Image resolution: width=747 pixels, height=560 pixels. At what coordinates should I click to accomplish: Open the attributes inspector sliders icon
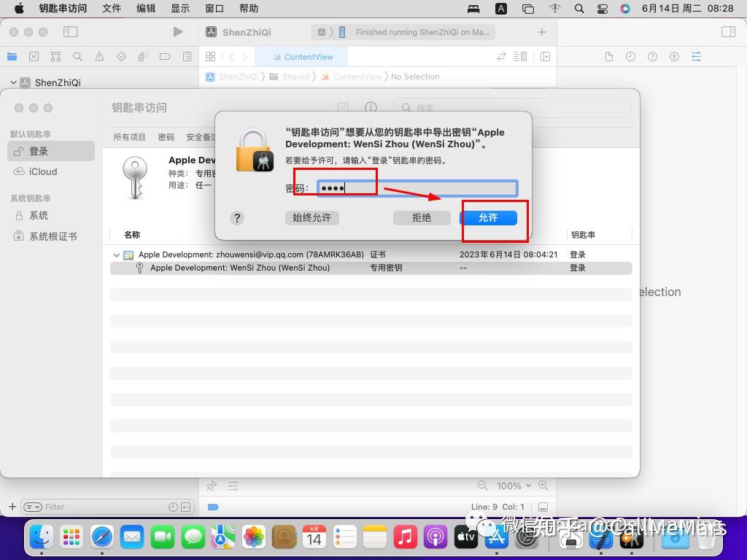tap(696, 57)
